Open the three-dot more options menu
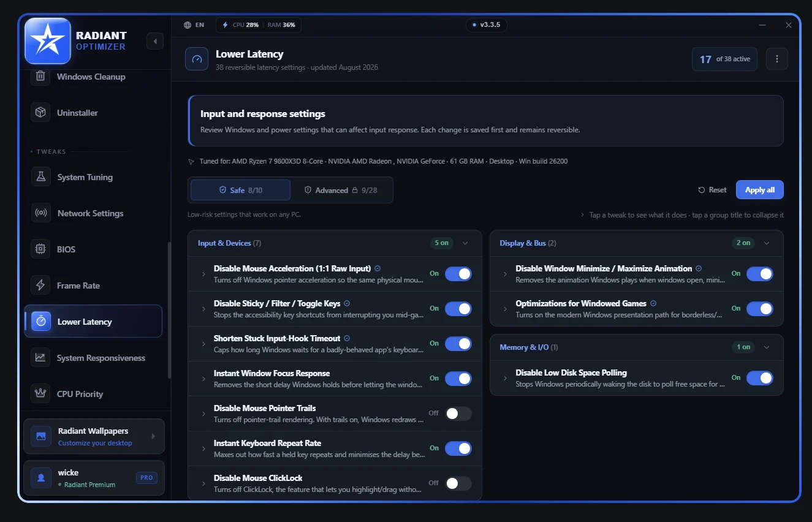The height and width of the screenshot is (522, 812). [x=777, y=59]
